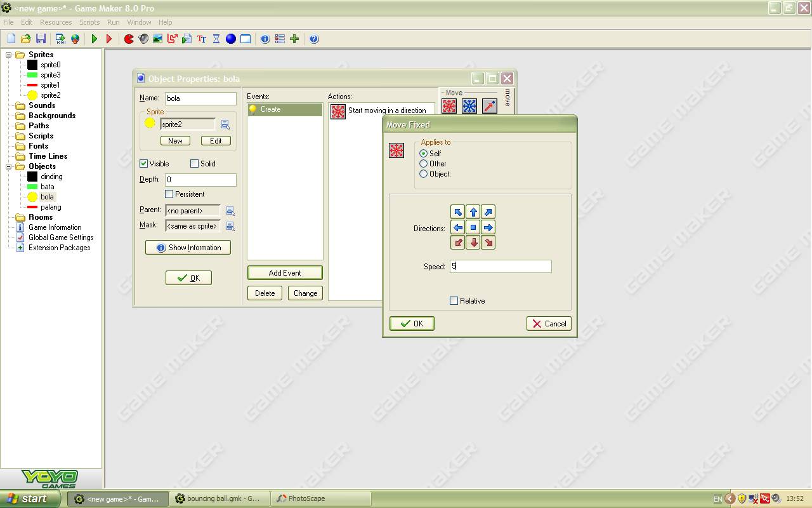
Task: Create a font with TT icon
Action: click(x=202, y=39)
